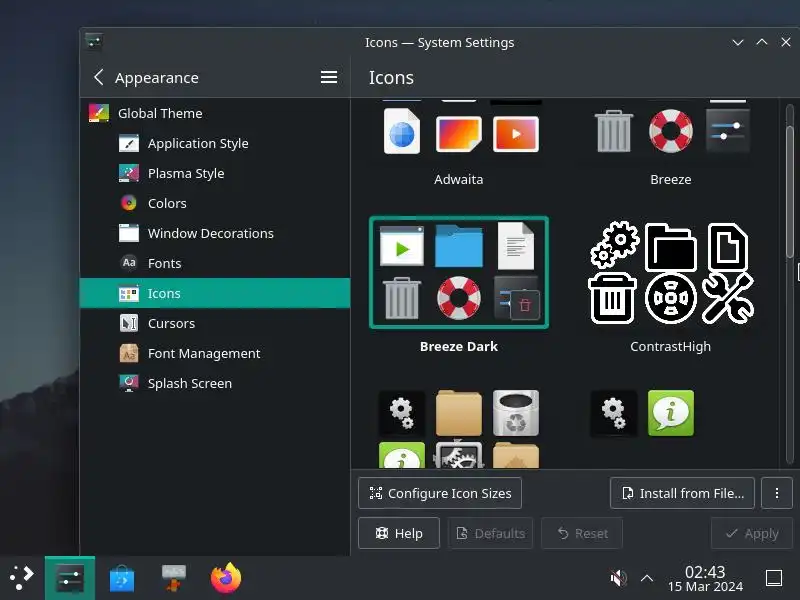Click the Colors wheel icon
Screen dimensions: 800x600
pos(129,203)
